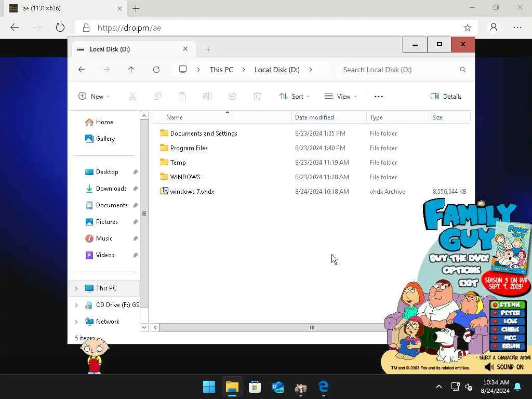Screen dimensions: 532x399
Task: Open the Sort dropdown
Action: pyautogui.click(x=295, y=96)
